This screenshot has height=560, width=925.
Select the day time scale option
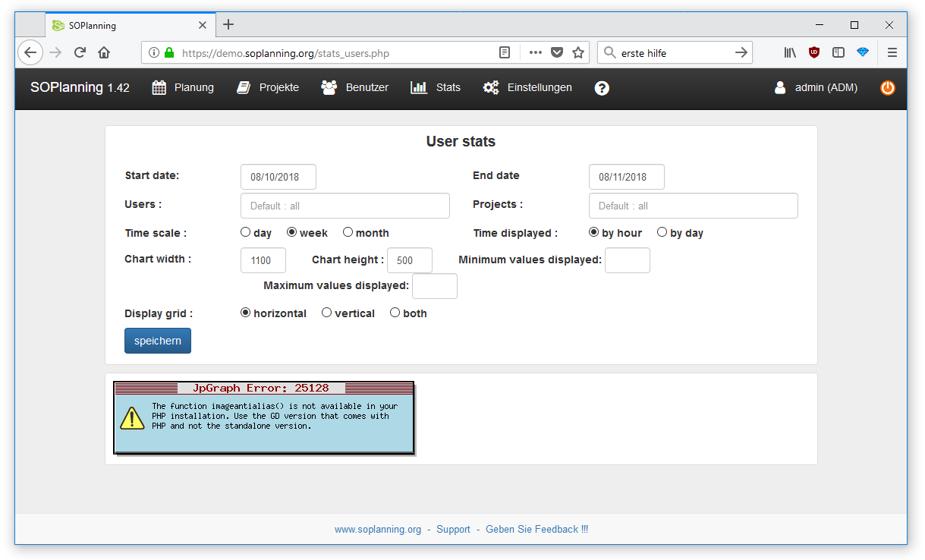coord(245,232)
